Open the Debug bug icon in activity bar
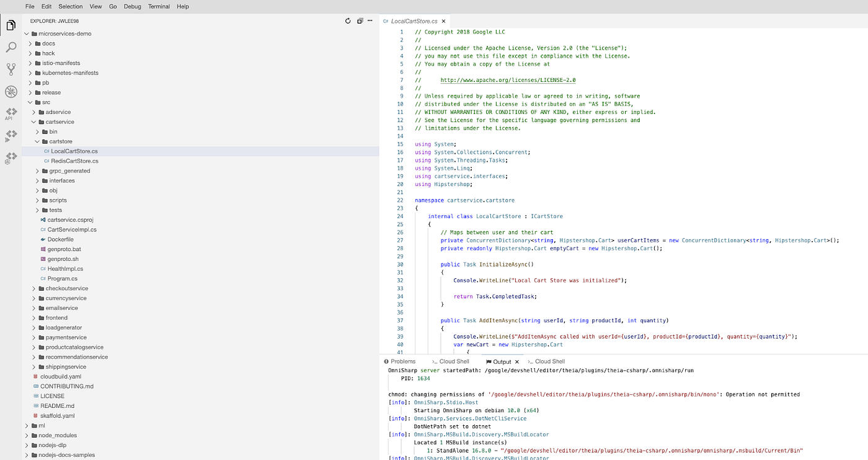Screen dimensions: 868x460 [11, 92]
